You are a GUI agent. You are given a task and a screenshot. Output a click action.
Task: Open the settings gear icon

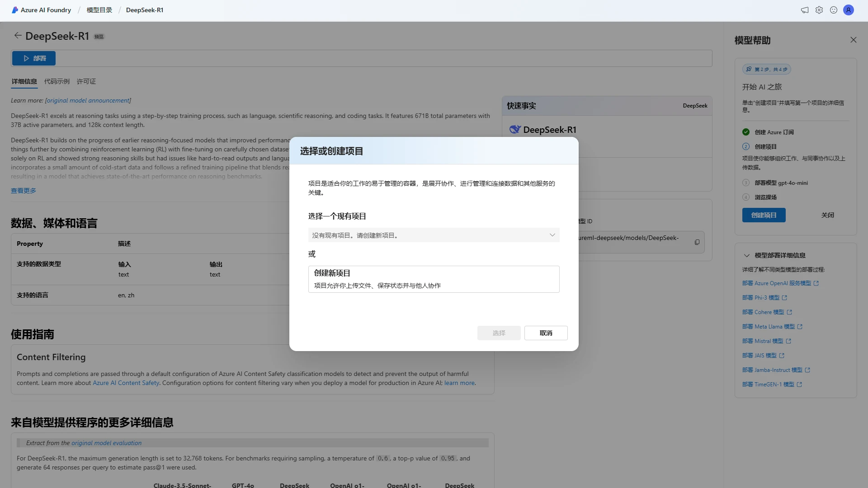pyautogui.click(x=819, y=9)
